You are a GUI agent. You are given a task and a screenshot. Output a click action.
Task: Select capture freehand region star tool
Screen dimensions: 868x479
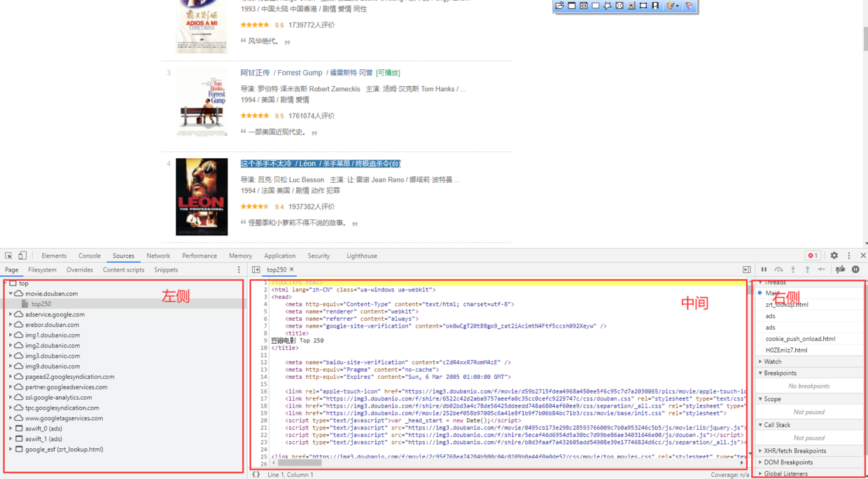[x=608, y=6]
